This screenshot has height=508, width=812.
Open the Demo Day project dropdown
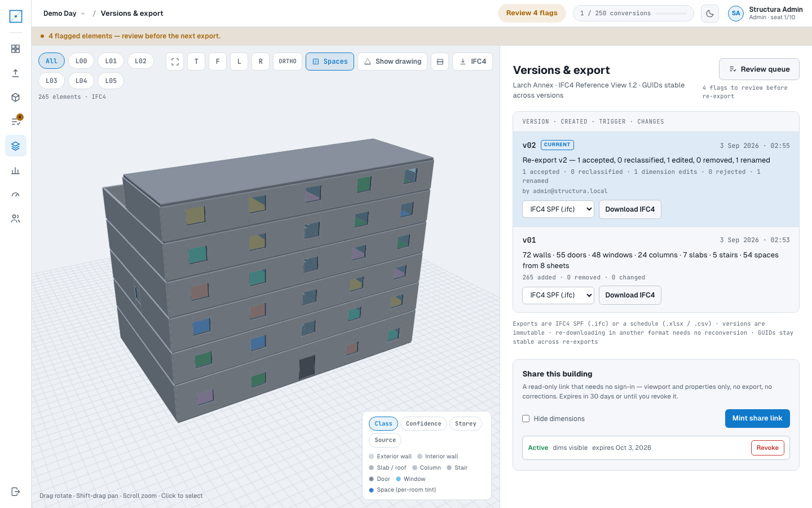[64, 14]
